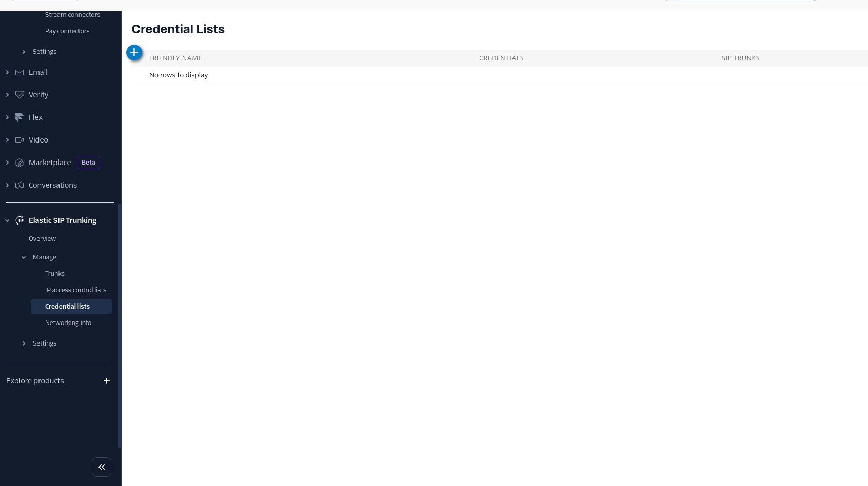868x486 pixels.
Task: Click the Verify shield icon
Action: (19, 95)
